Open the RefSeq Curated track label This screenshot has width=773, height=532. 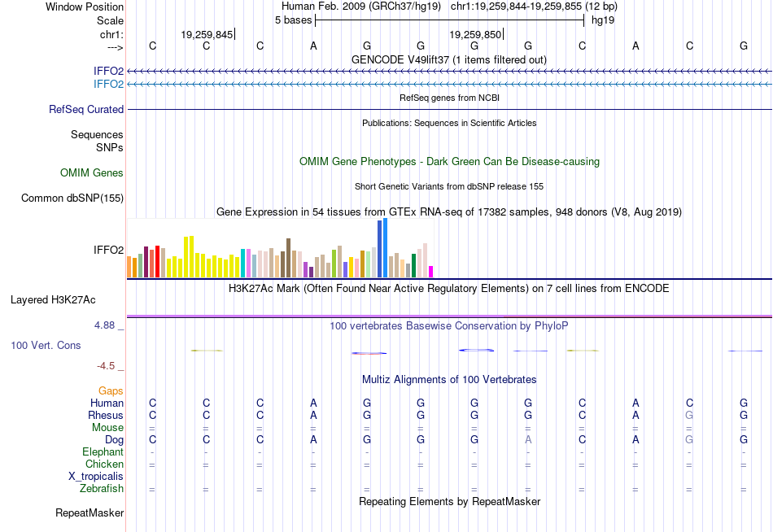[86, 110]
